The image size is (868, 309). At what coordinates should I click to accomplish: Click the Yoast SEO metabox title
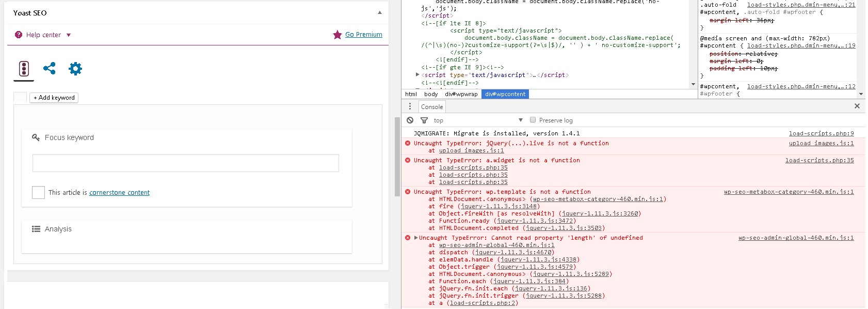tap(30, 13)
